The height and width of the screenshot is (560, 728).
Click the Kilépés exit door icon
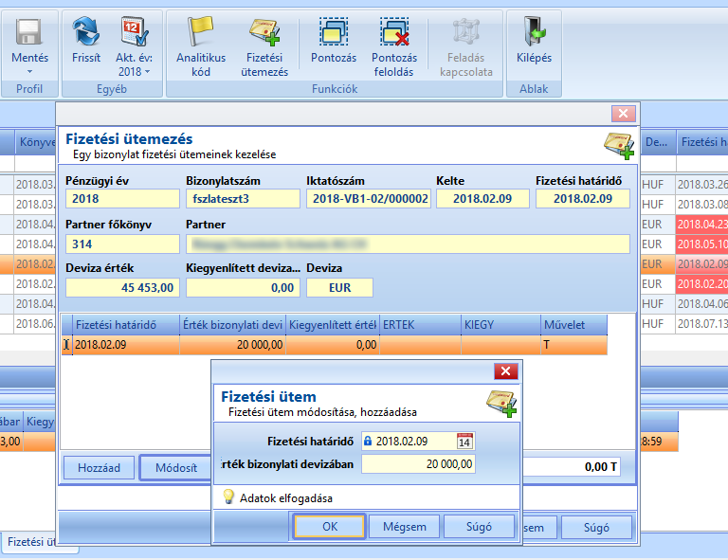[x=534, y=31]
